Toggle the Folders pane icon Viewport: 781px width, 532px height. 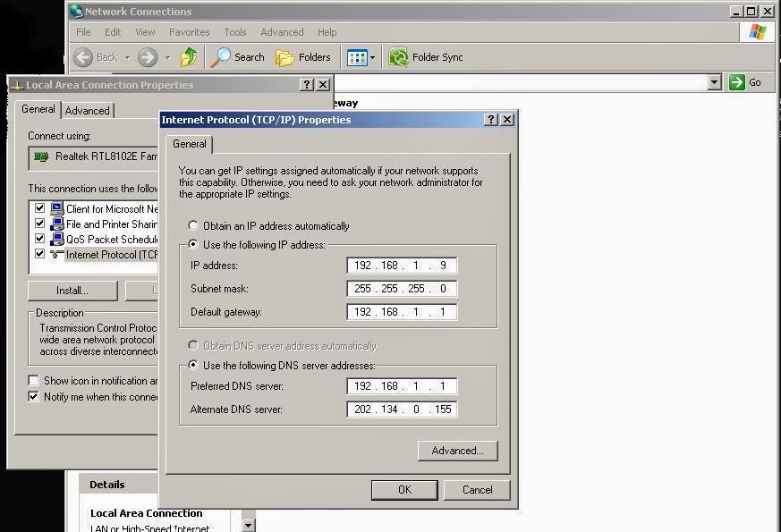tap(284, 58)
